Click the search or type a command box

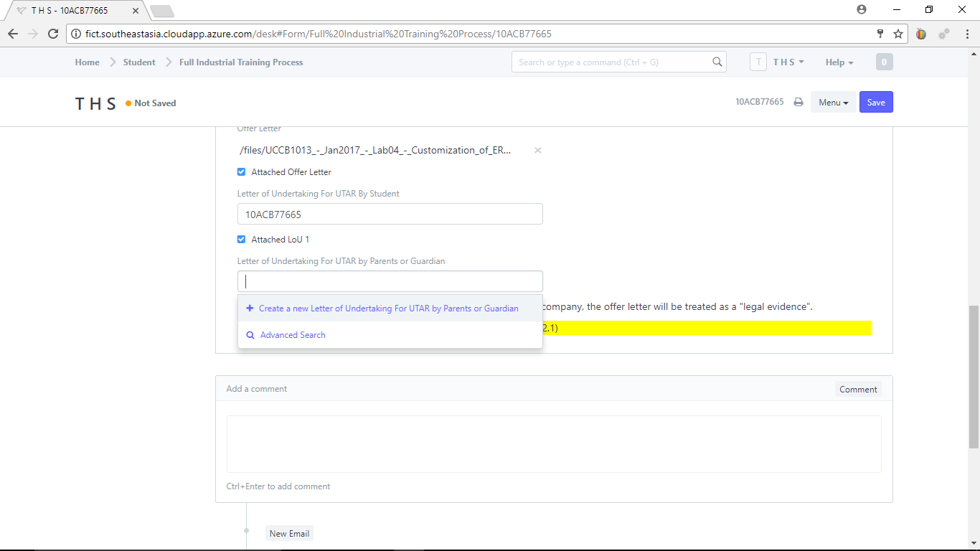point(618,62)
